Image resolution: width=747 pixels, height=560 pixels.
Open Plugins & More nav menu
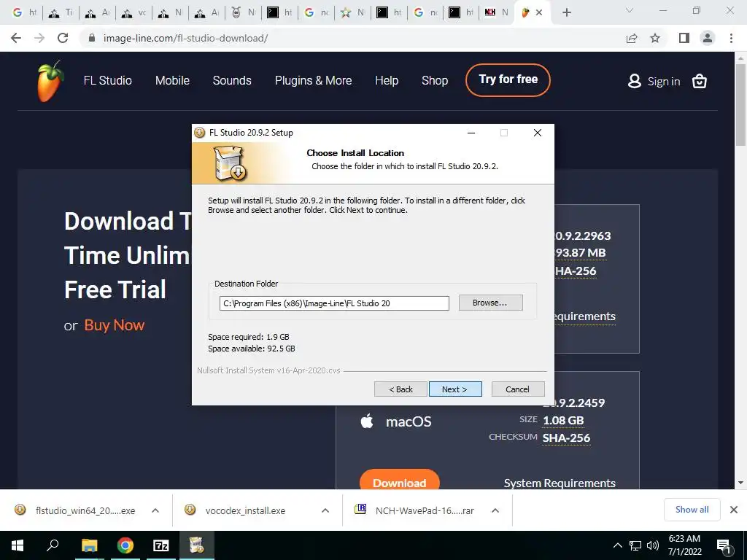313,80
